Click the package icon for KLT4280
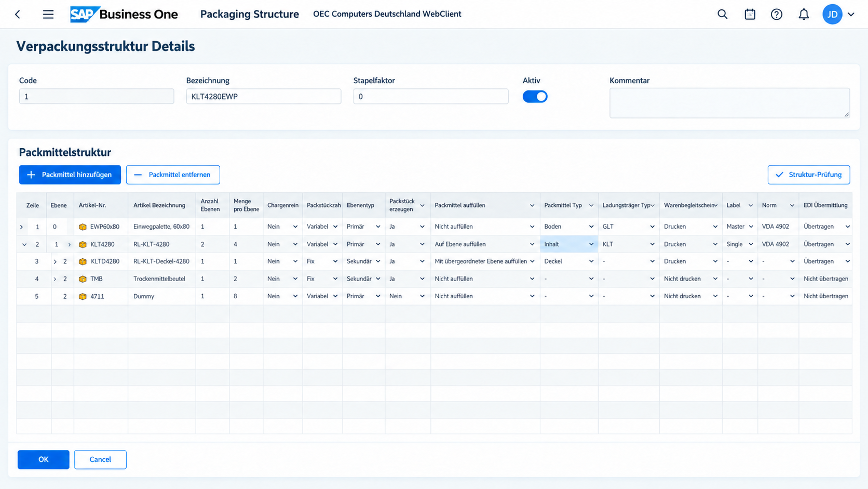 83,245
